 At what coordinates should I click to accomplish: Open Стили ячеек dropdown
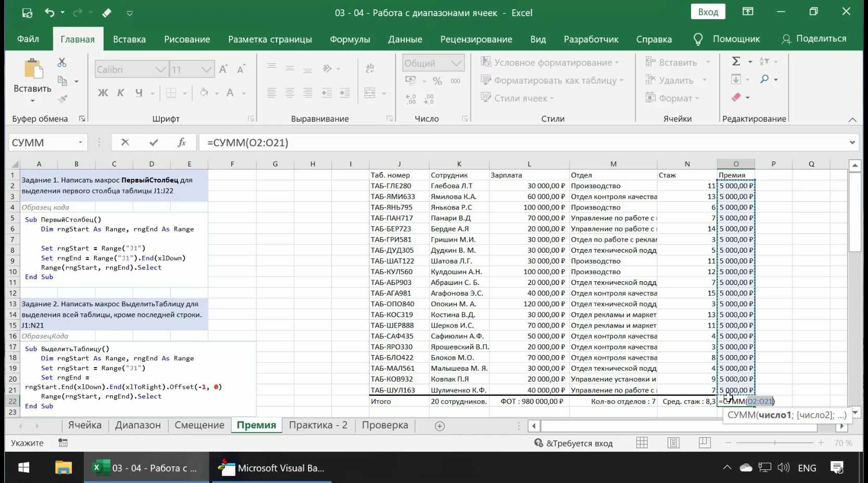point(518,98)
